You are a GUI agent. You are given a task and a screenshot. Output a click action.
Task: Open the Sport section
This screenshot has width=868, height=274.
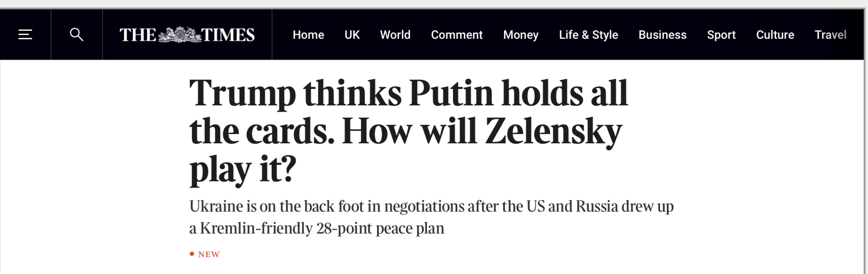(721, 35)
